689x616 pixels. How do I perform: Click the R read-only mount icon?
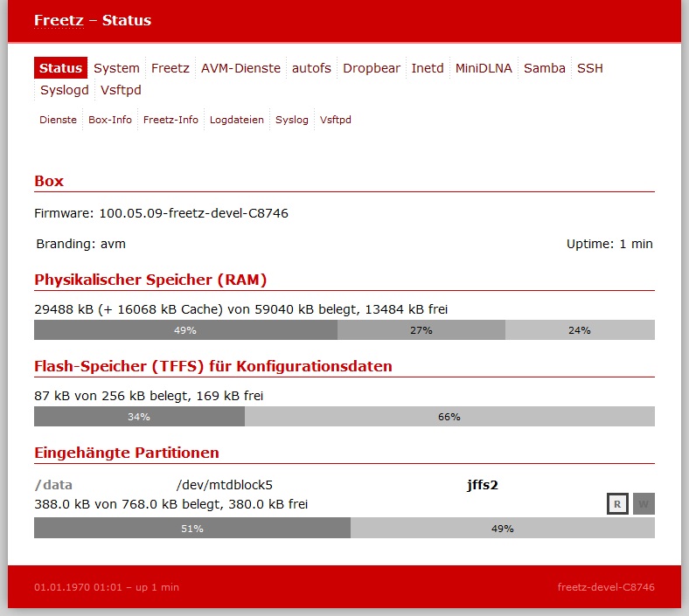pyautogui.click(x=617, y=503)
